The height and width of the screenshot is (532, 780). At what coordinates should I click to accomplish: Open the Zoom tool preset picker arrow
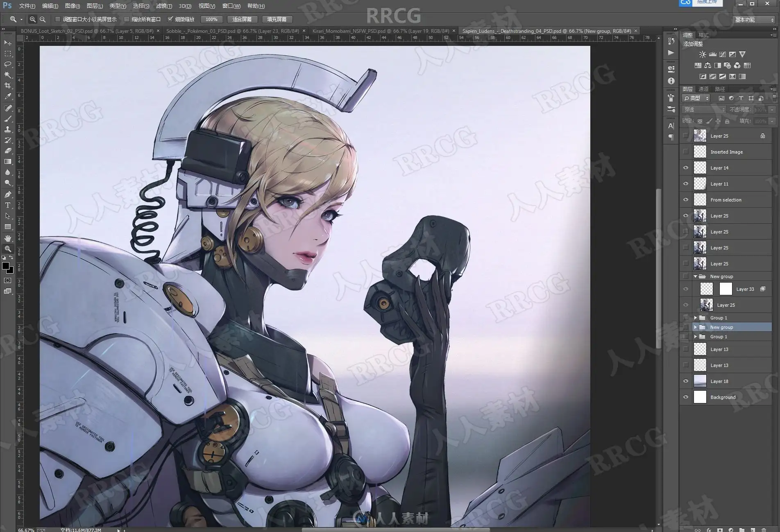[x=21, y=19]
